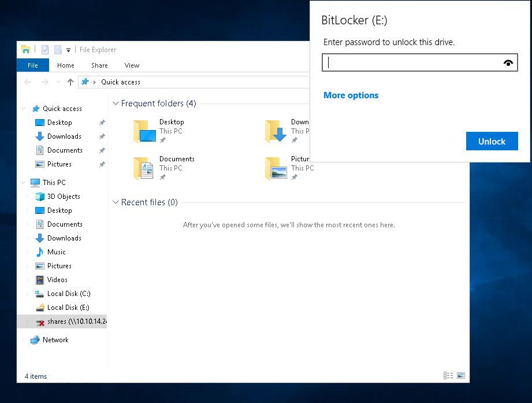
Task: Click the Unlock button in BitLocker
Action: pos(492,141)
